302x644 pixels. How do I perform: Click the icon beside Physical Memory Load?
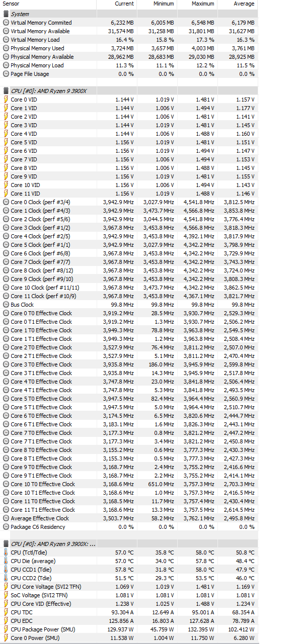(6, 65)
